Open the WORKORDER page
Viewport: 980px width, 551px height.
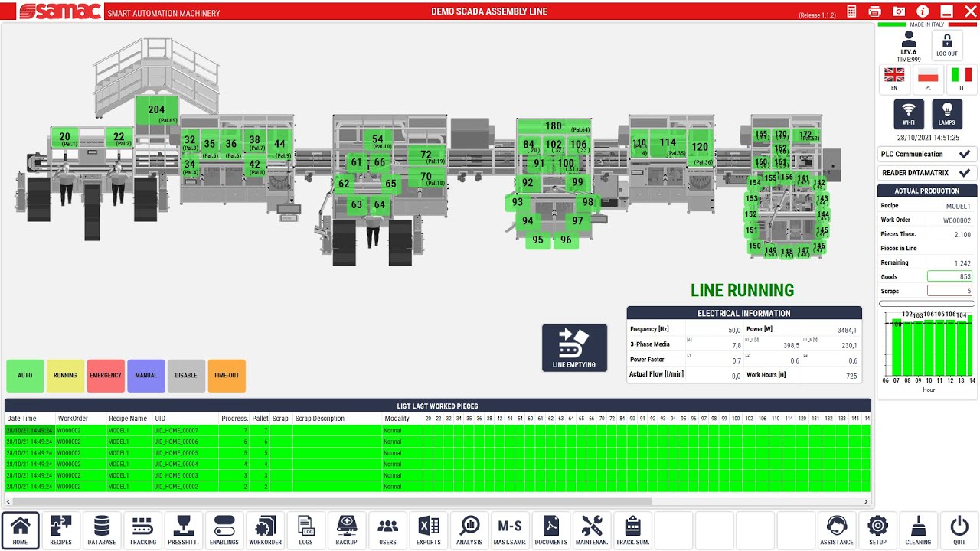265,530
